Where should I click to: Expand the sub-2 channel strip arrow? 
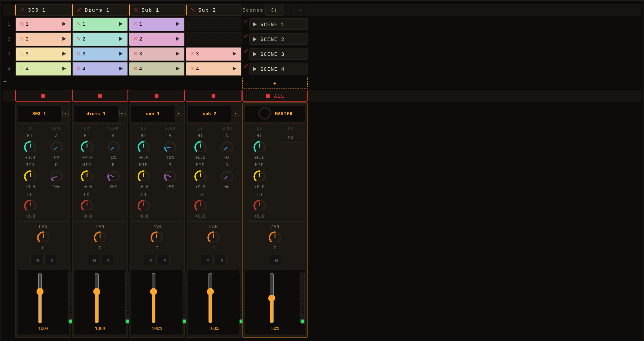click(236, 114)
